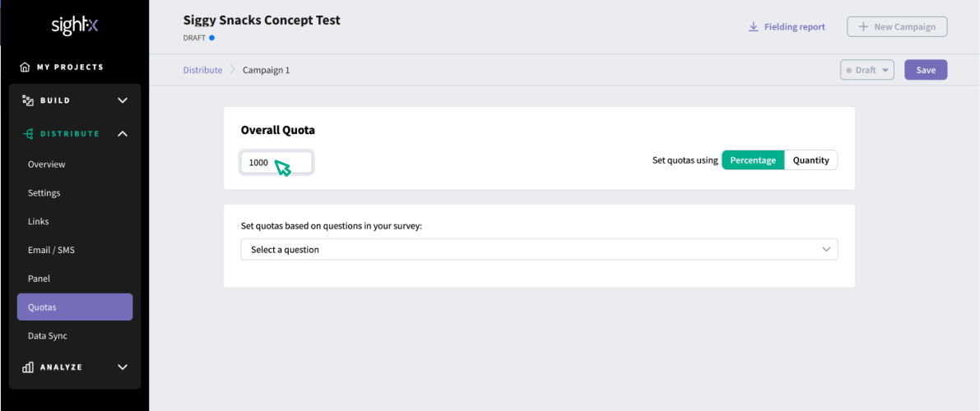Click the Distribute section icon
Viewport: 980px width, 411px height.
coord(27,134)
